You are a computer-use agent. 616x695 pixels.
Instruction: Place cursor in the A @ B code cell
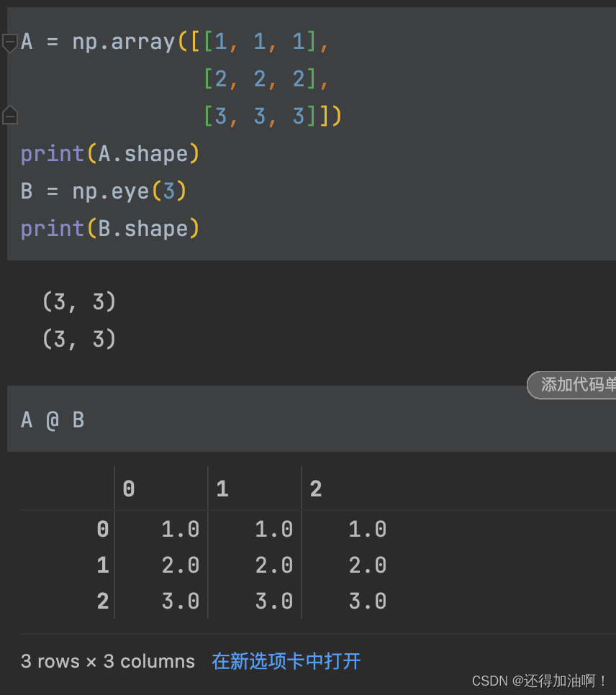click(312, 419)
